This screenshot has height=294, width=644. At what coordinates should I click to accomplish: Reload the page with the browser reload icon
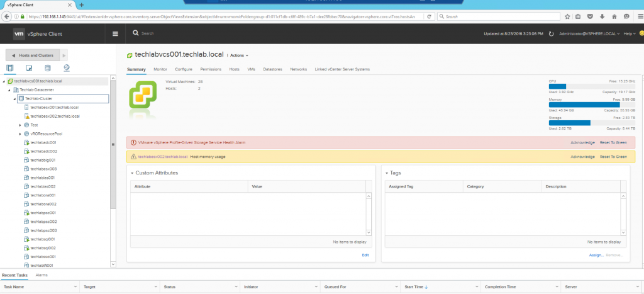[x=429, y=16]
